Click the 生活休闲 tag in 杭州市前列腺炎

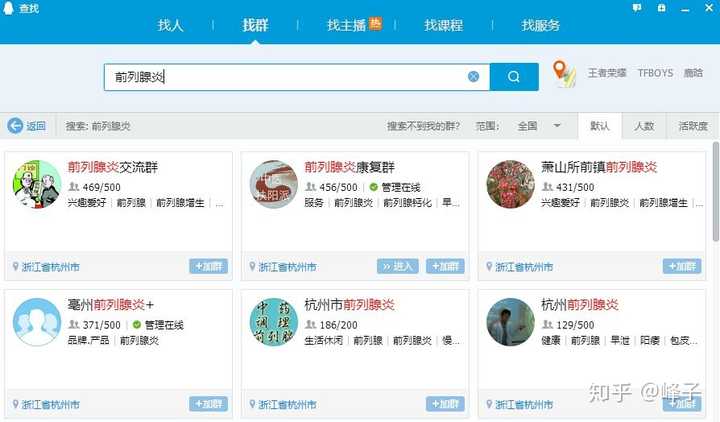[323, 340]
